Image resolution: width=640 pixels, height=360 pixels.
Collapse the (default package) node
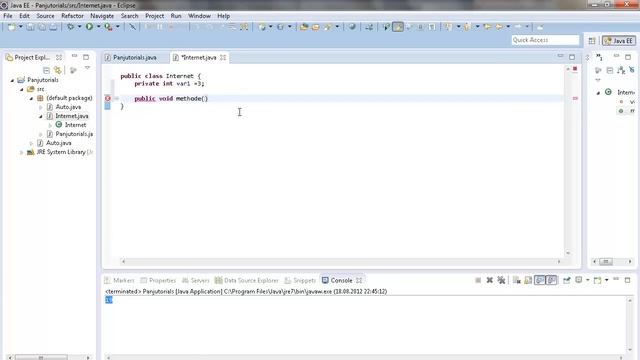31,98
